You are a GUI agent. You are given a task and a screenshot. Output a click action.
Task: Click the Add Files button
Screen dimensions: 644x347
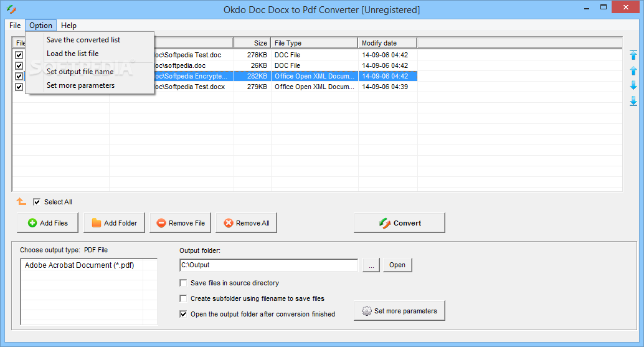pos(47,223)
